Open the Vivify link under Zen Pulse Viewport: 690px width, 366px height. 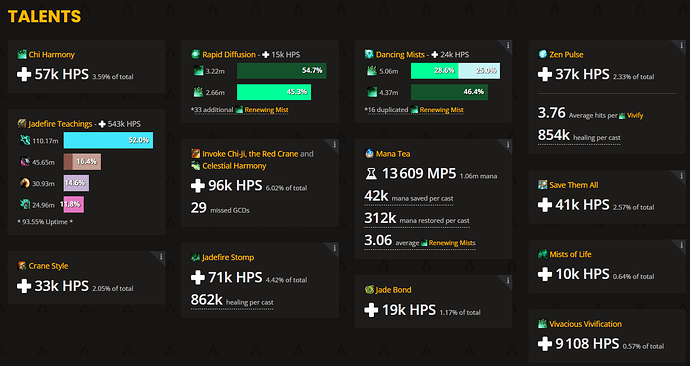635,116
